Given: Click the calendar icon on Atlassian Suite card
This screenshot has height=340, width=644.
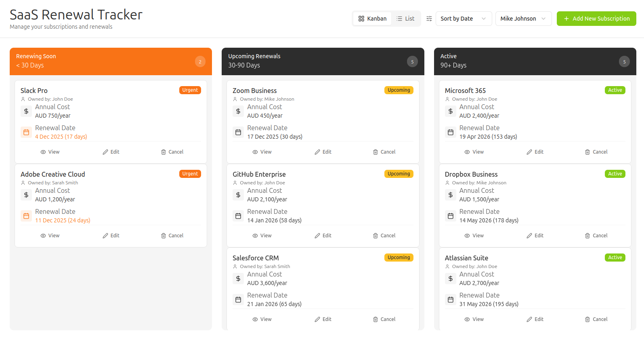Looking at the screenshot, I should tap(451, 300).
